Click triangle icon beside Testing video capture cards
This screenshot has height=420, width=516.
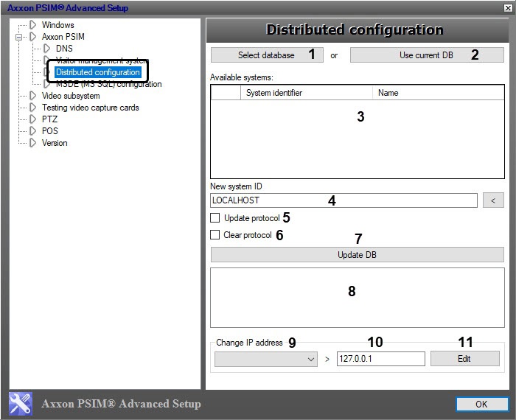[x=33, y=108]
